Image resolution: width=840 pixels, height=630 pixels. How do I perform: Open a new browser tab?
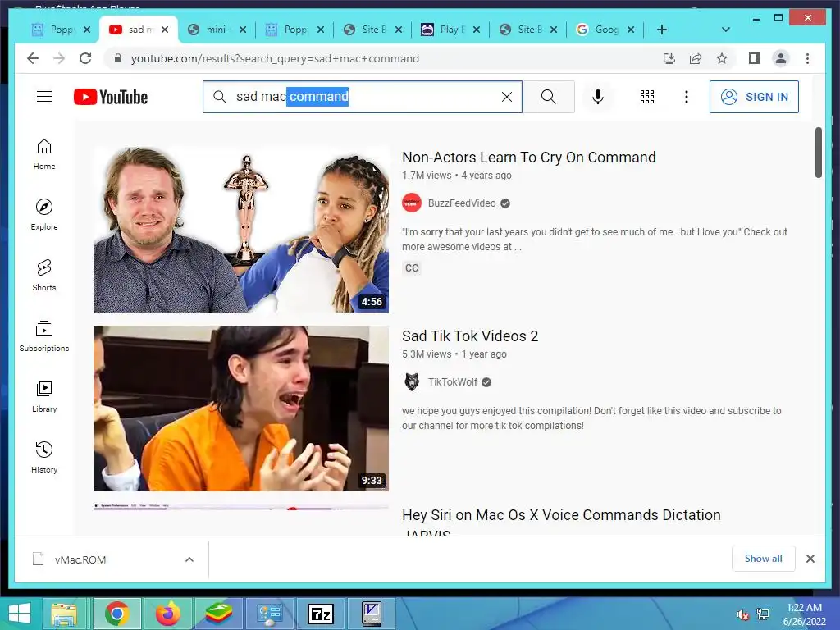click(x=662, y=30)
